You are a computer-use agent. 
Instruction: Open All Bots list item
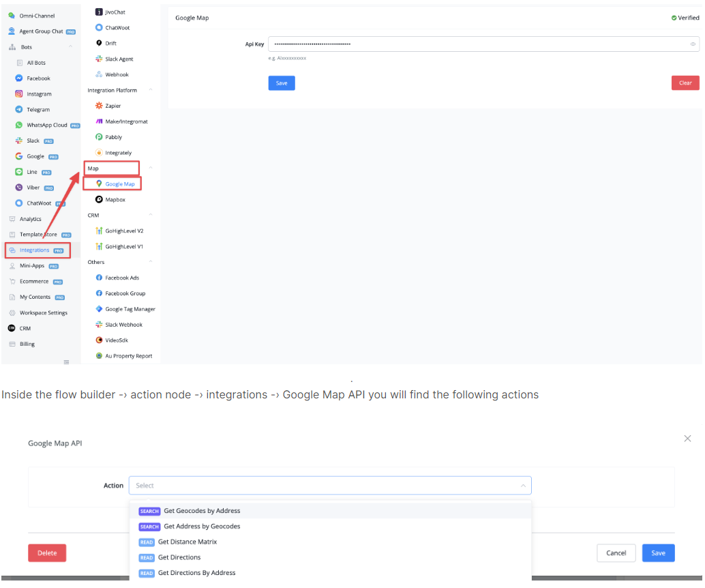coord(31,63)
